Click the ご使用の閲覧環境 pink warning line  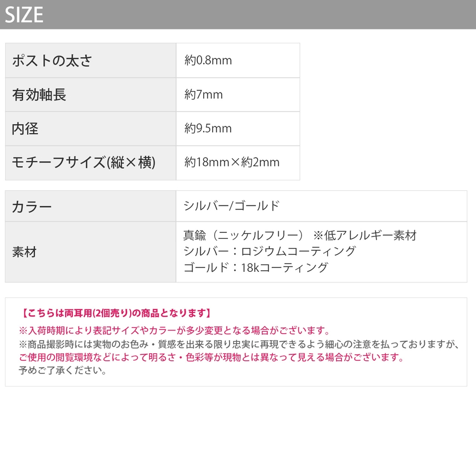pyautogui.click(x=211, y=358)
